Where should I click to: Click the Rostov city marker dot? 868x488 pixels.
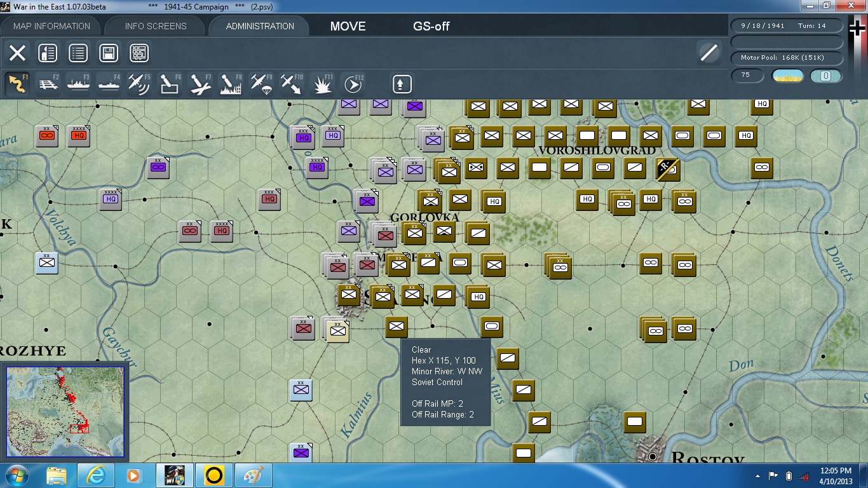tap(653, 456)
